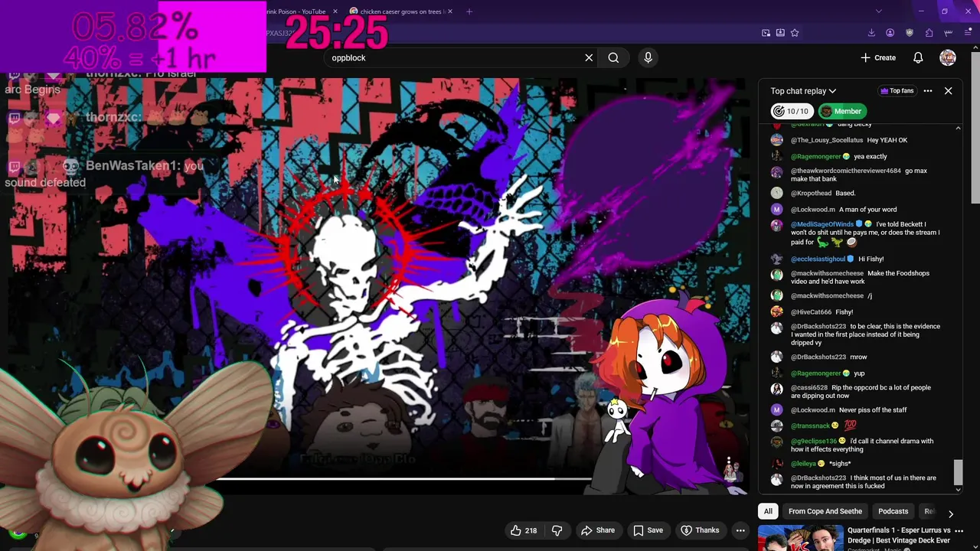980x551 pixels.
Task: Click @theawkwordcomicthereviewer4684 username
Action: click(846, 171)
